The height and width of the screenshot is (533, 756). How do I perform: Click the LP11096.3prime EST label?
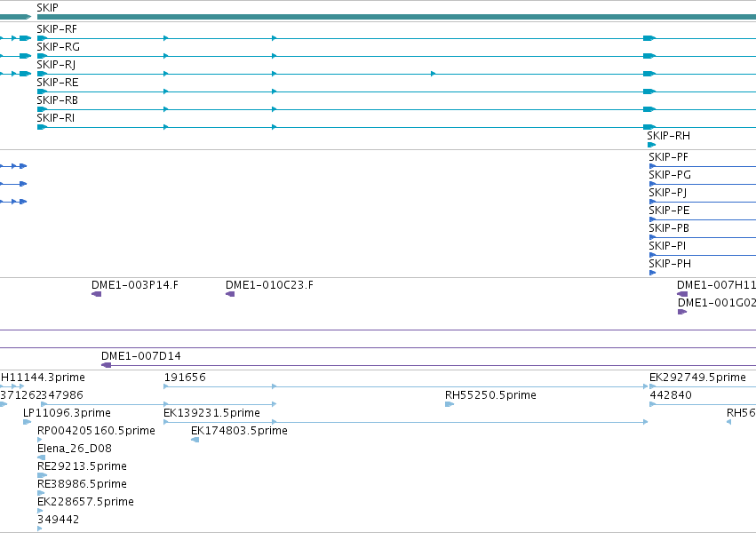tap(67, 413)
